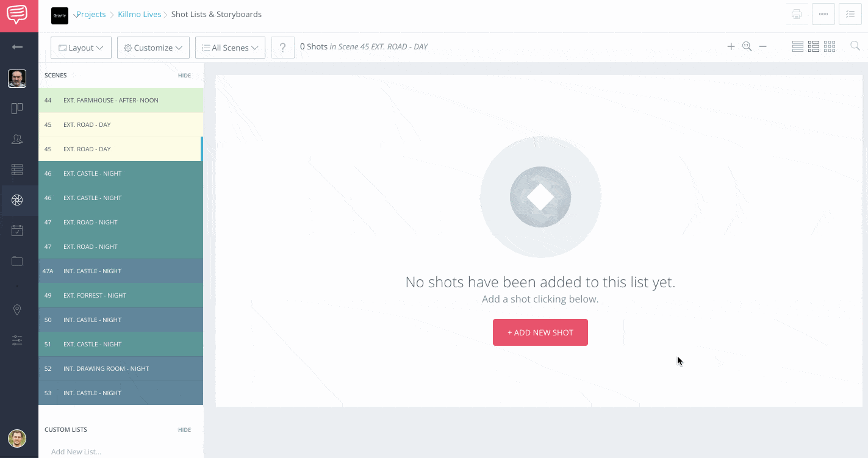Zoom in using the plus icon
Viewport: 868px width, 458px height.
[x=731, y=46]
